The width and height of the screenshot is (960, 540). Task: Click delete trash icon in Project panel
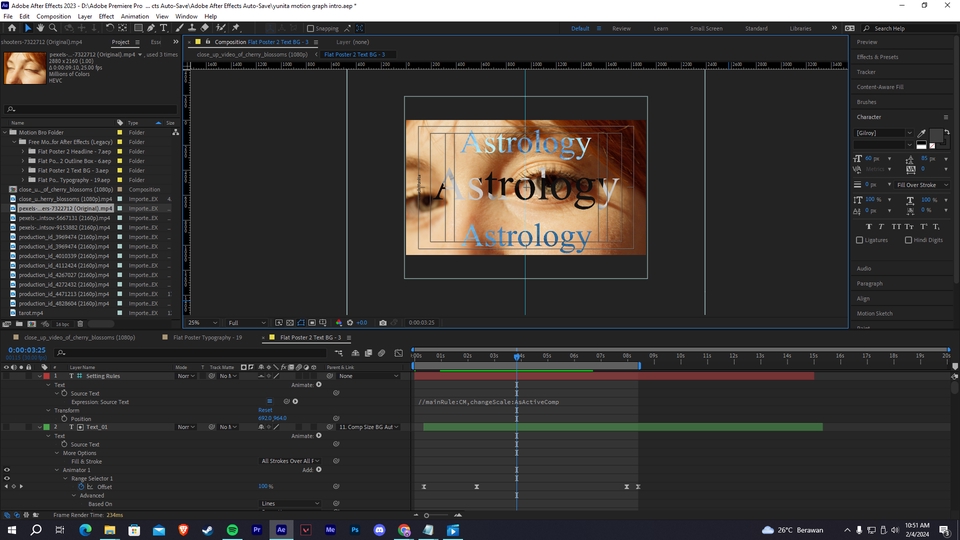click(80, 324)
